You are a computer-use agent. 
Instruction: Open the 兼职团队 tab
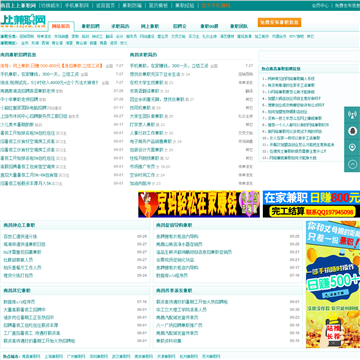[x=239, y=26]
